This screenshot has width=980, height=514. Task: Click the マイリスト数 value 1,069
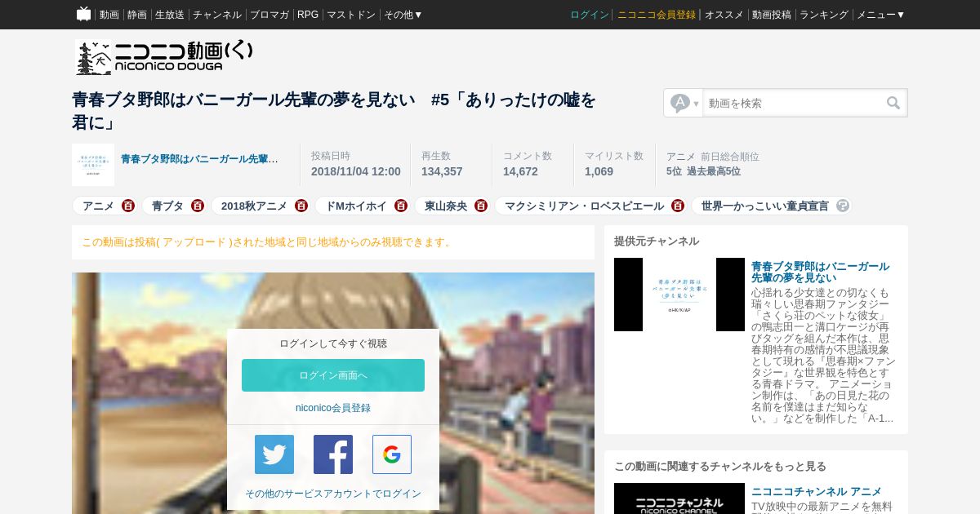click(599, 171)
